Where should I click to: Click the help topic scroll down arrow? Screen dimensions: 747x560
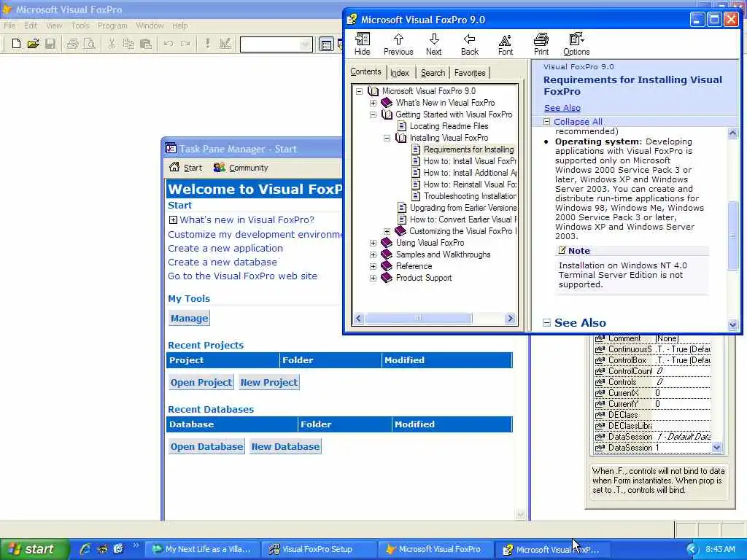pos(732,324)
